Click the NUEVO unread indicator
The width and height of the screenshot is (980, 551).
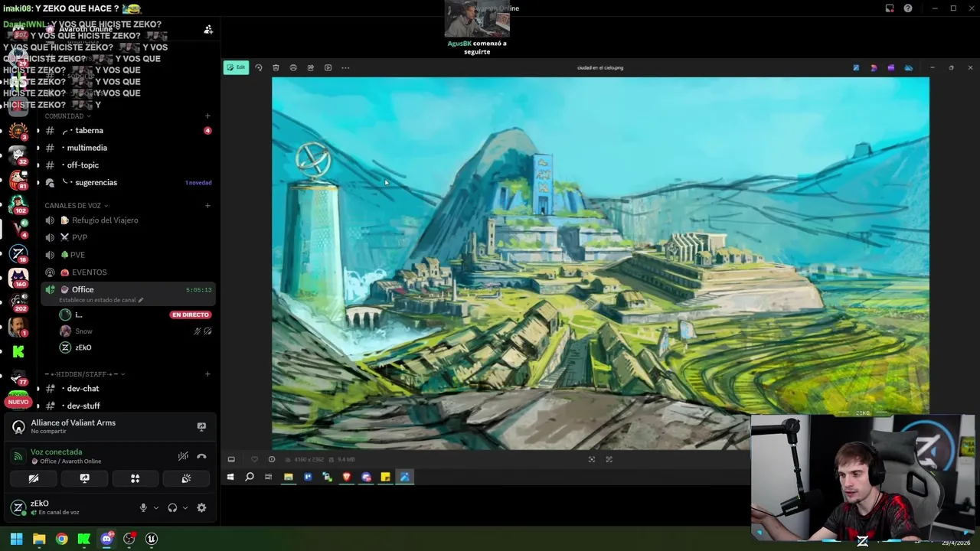18,402
